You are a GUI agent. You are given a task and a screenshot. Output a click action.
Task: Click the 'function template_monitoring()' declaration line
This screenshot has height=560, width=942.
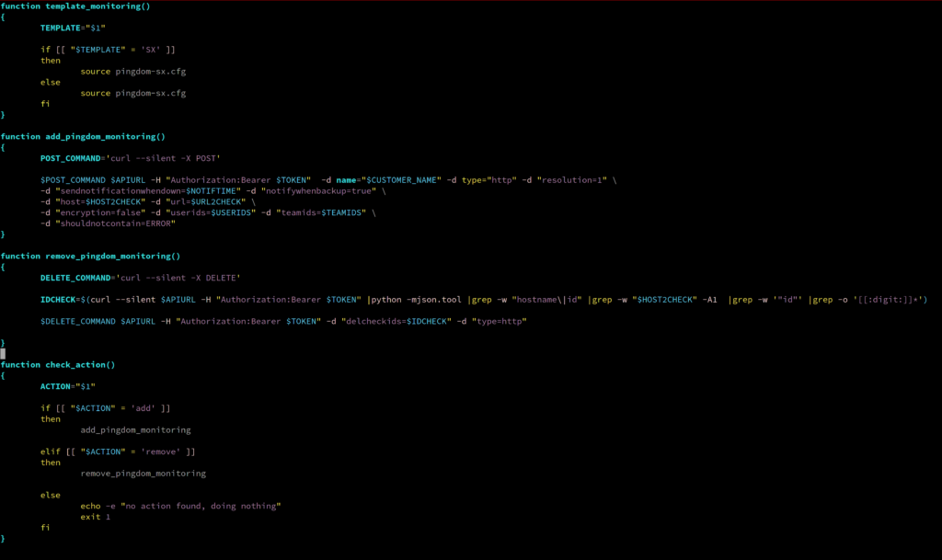click(x=75, y=6)
